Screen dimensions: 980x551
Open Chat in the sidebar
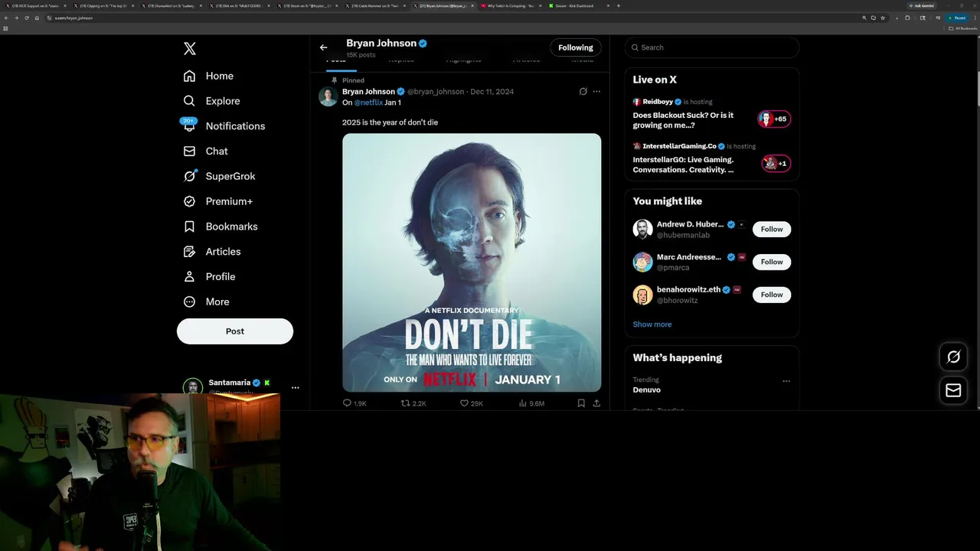pyautogui.click(x=205, y=152)
